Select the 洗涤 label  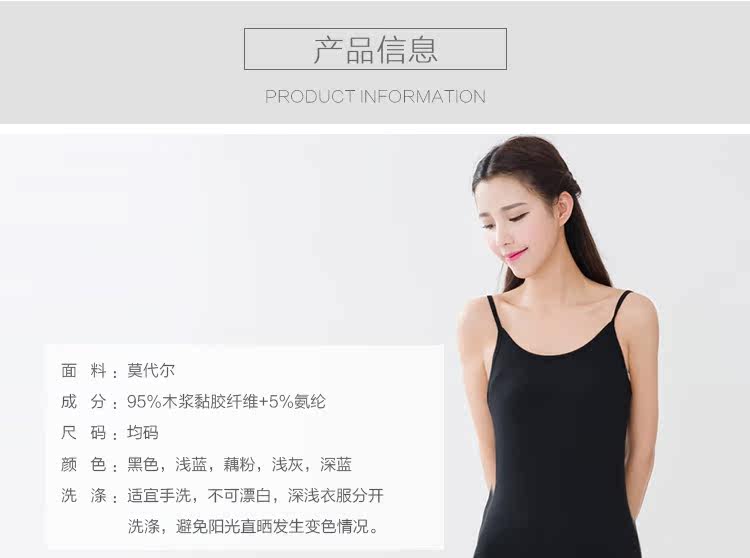(x=84, y=495)
